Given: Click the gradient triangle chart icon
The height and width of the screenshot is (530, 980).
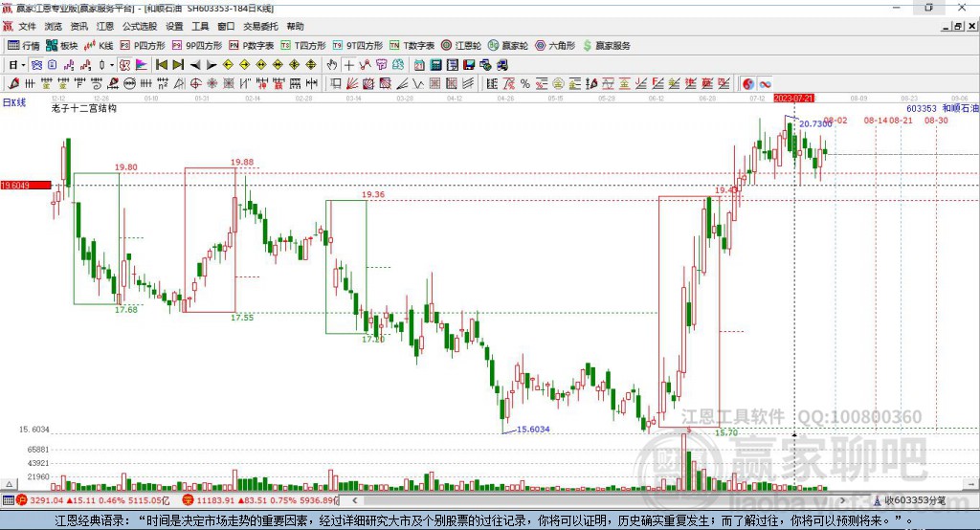Looking at the screenshot, I should (x=142, y=65).
